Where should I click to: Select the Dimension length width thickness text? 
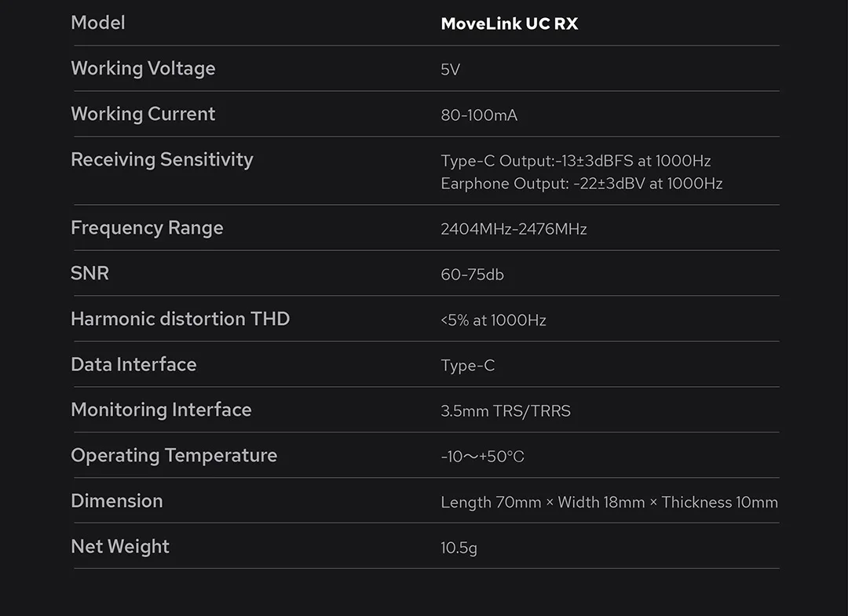click(609, 502)
